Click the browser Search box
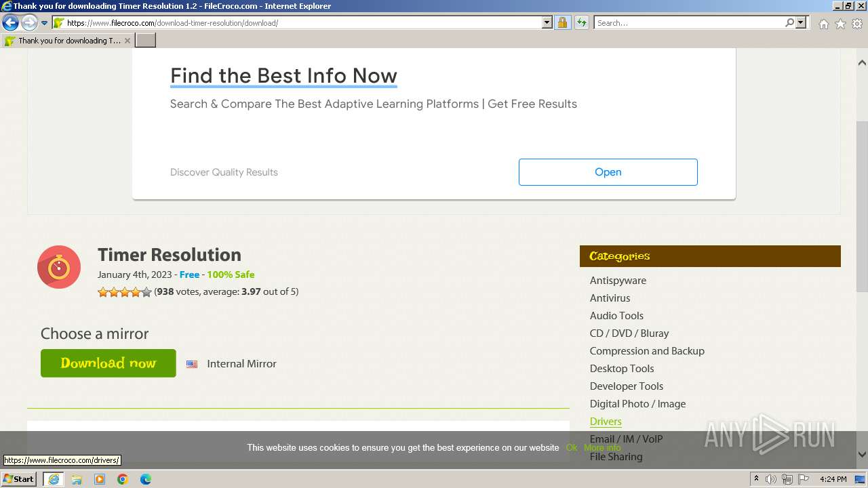This screenshot has width=868, height=488. click(688, 22)
